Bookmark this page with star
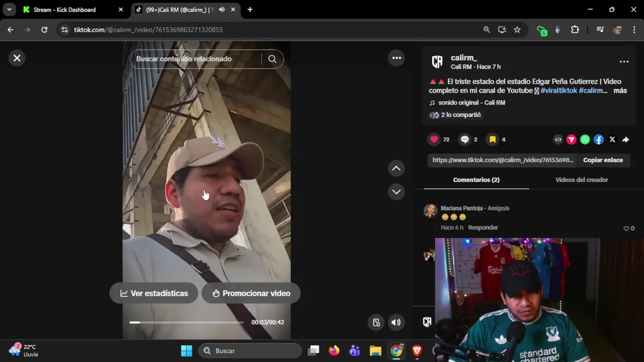This screenshot has width=644, height=362. coord(517,30)
